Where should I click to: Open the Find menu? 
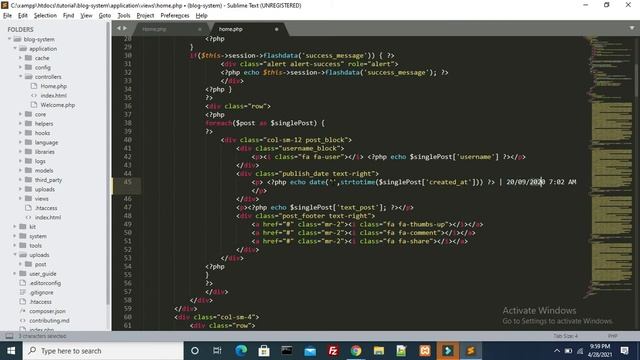pos(68,16)
